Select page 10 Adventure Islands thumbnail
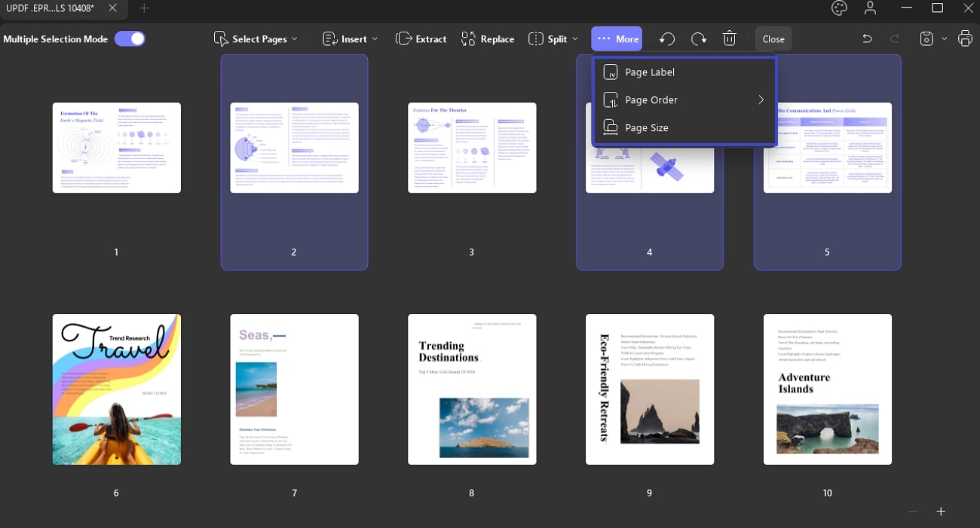The height and width of the screenshot is (528, 980). point(828,389)
